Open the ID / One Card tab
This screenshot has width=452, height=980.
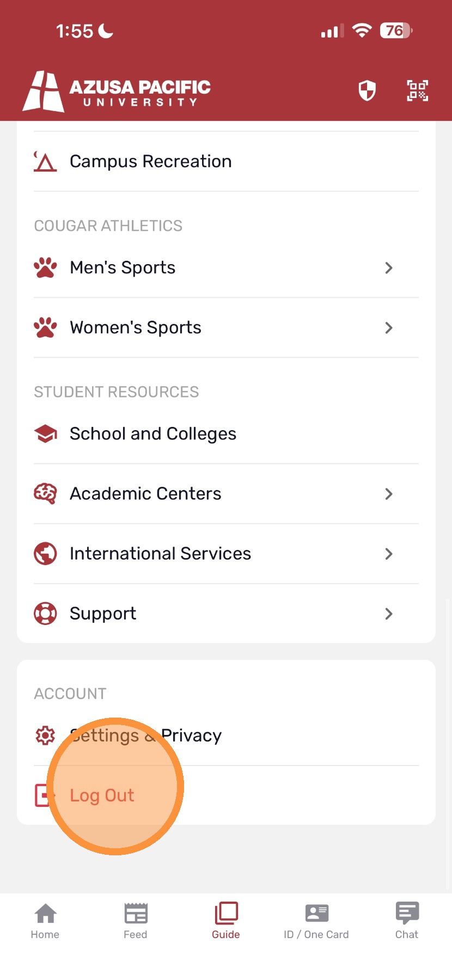click(316, 921)
